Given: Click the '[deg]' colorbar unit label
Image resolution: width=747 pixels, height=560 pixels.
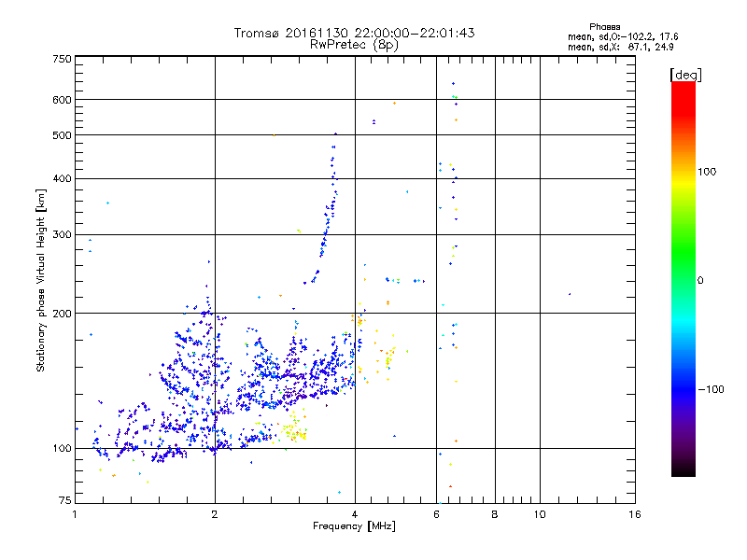Looking at the screenshot, I should [x=685, y=75].
